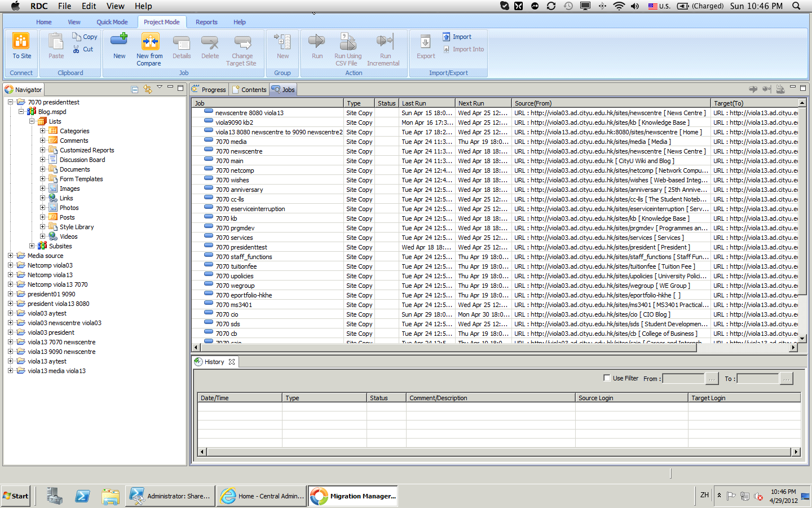Click Run Incremental icon
The height and width of the screenshot is (508, 812).
point(385,41)
